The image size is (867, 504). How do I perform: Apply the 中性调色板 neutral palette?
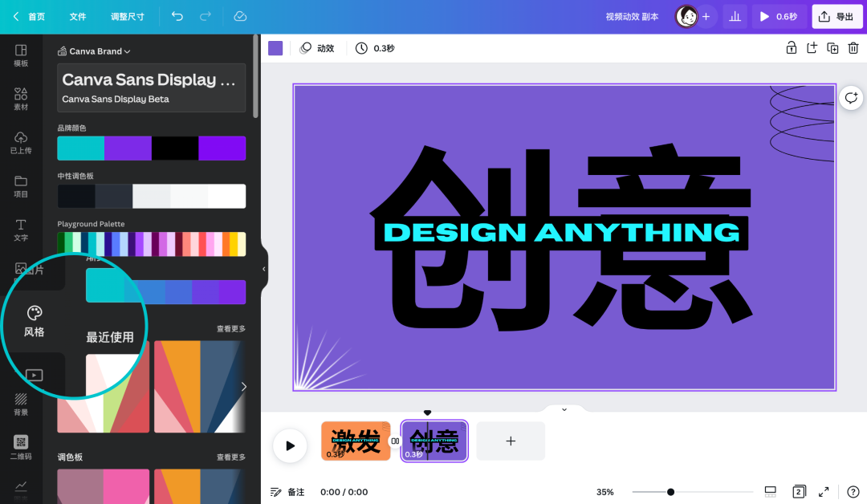click(x=152, y=196)
